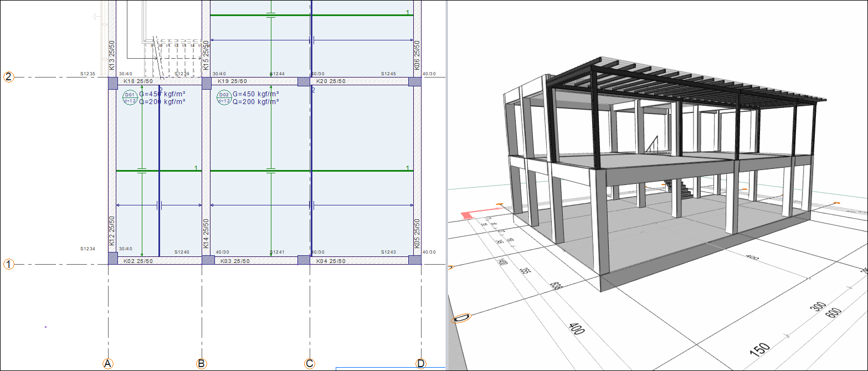The image size is (868, 371).
Task: Select the D02 slab marker circle
Action: click(224, 97)
